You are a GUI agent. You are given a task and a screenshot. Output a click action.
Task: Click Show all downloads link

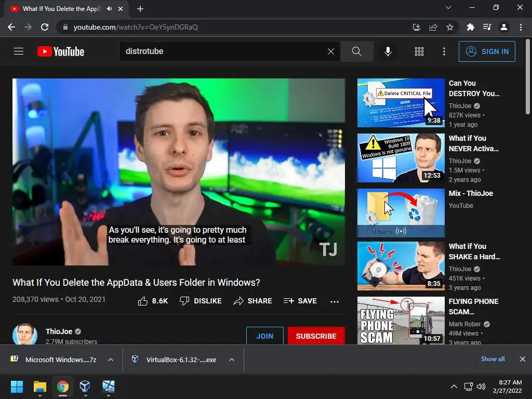pyautogui.click(x=493, y=358)
